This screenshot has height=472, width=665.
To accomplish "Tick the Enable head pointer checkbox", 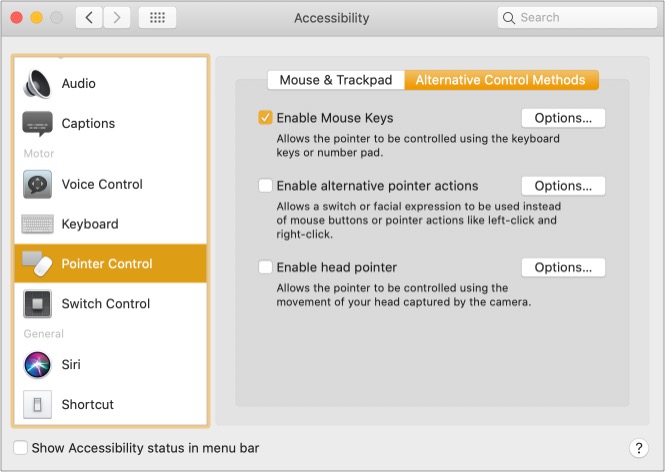I will [265, 267].
